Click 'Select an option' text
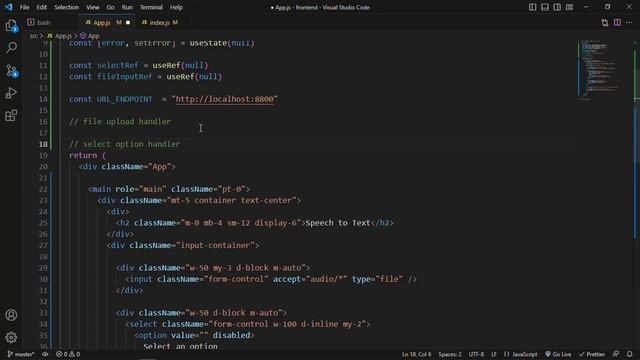The image size is (640, 360). pos(180,346)
